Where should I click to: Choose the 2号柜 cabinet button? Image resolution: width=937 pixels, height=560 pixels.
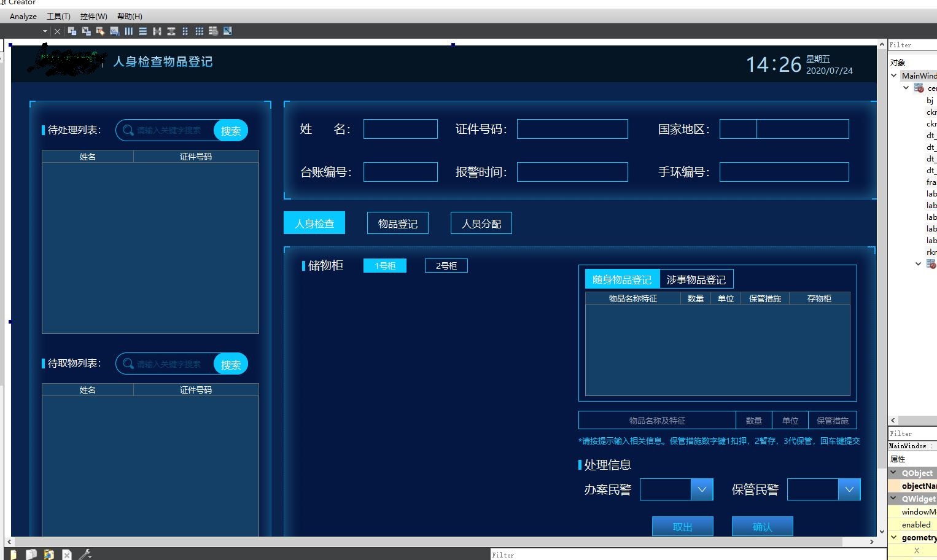coord(446,265)
